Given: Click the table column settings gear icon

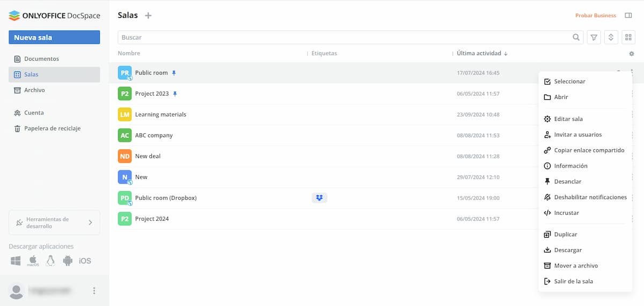Looking at the screenshot, I should (631, 54).
